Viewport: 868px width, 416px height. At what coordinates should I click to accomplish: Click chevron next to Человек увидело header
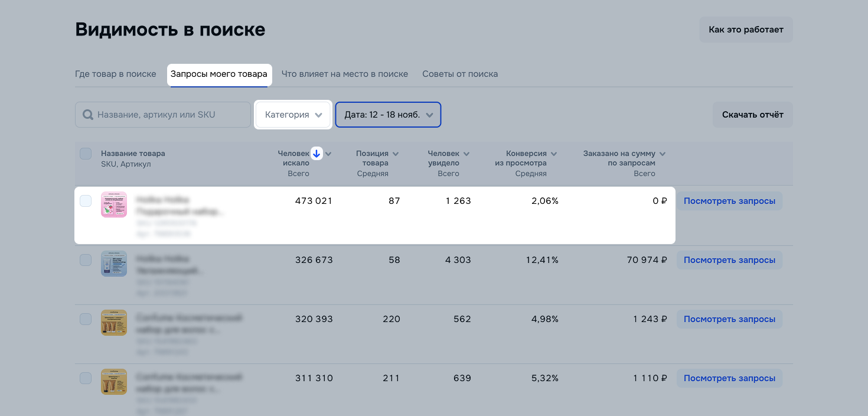(x=466, y=154)
